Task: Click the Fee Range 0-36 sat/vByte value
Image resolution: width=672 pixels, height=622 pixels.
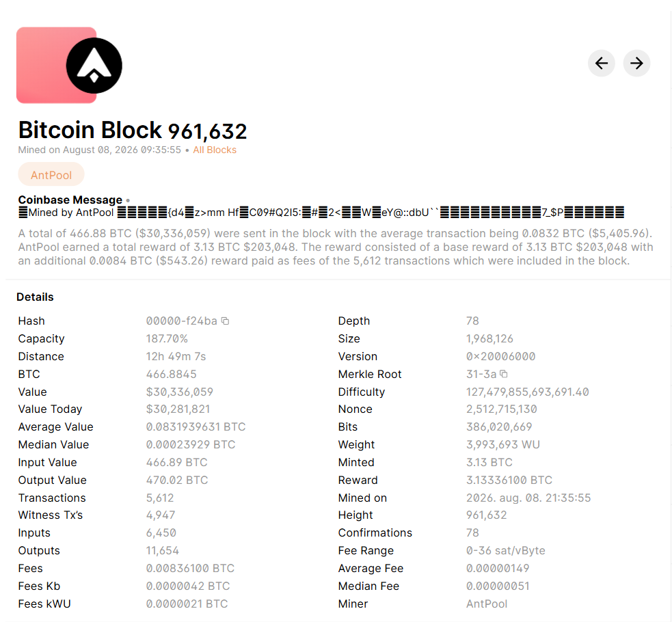Action: [x=506, y=550]
